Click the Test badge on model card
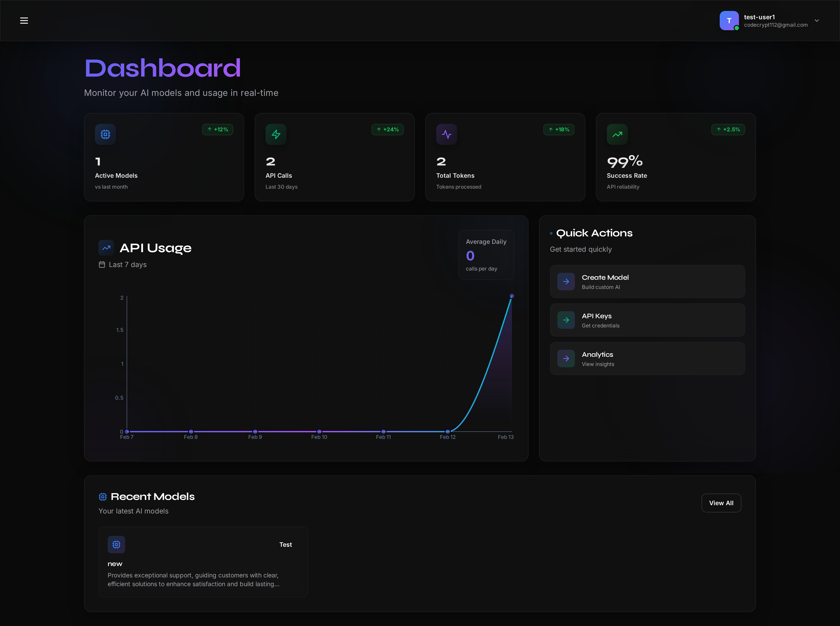Viewport: 840px width, 626px height. 285,545
